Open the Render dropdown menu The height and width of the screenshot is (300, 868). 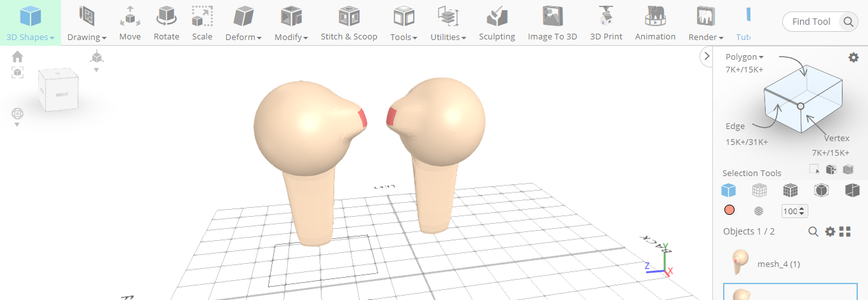[x=706, y=23]
